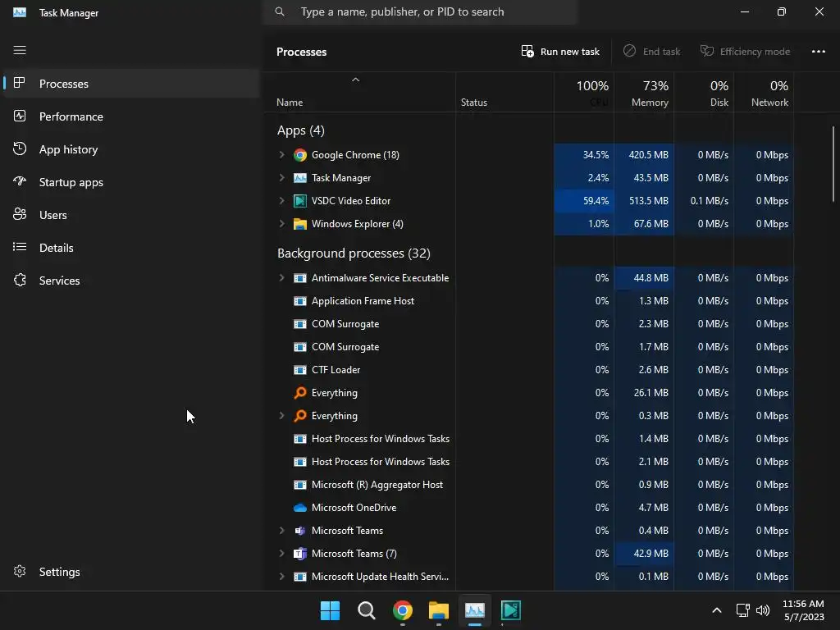The image size is (840, 630).
Task: Show hidden icons in system tray
Action: pos(717,610)
